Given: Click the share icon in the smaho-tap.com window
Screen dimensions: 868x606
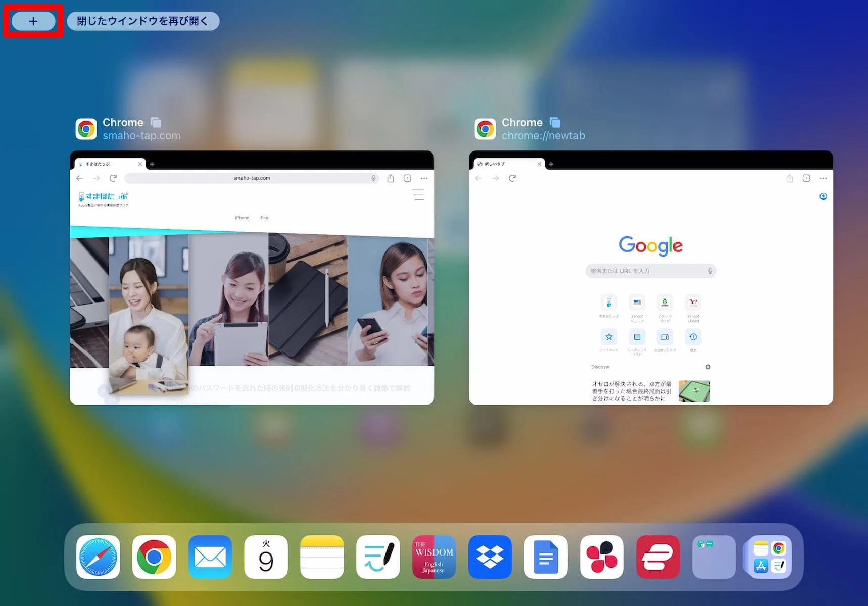Looking at the screenshot, I should 391,178.
